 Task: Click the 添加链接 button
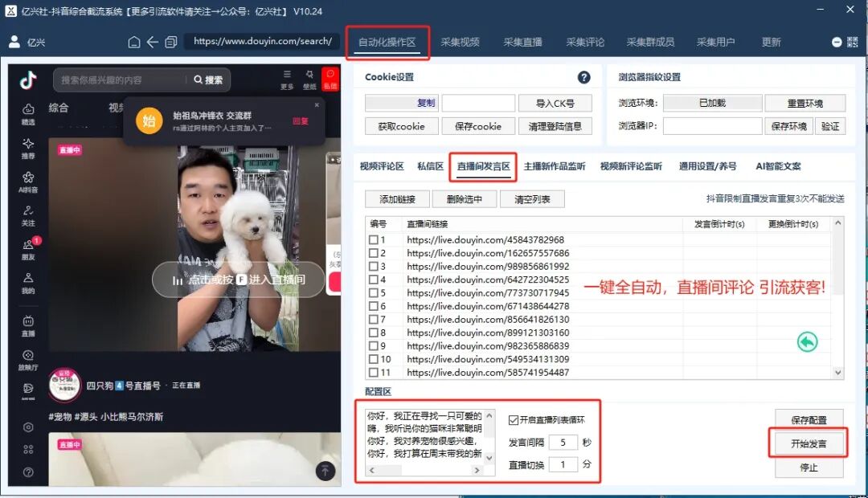[397, 199]
